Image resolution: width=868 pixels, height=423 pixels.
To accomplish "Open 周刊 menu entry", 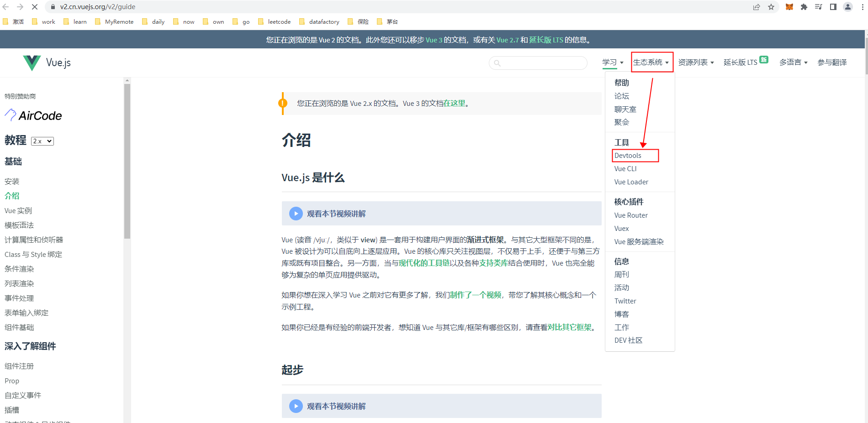I will pyautogui.click(x=622, y=275).
